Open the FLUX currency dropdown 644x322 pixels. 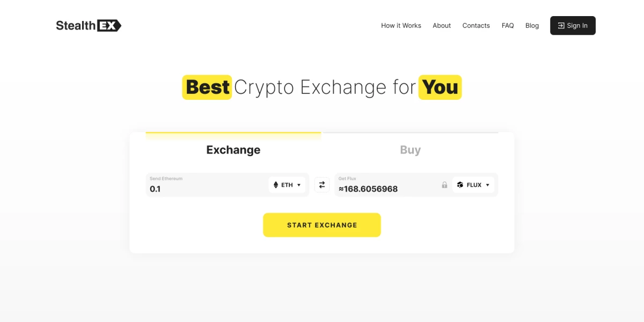473,185
